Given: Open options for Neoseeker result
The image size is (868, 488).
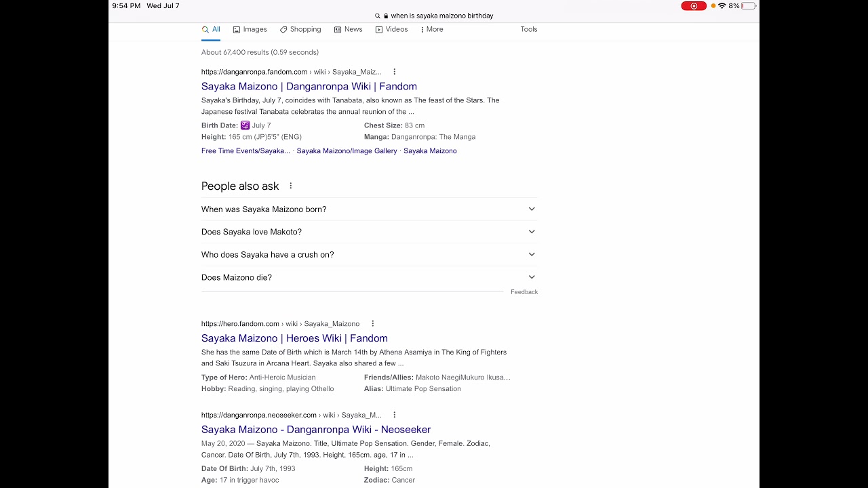Looking at the screenshot, I should coord(394,415).
